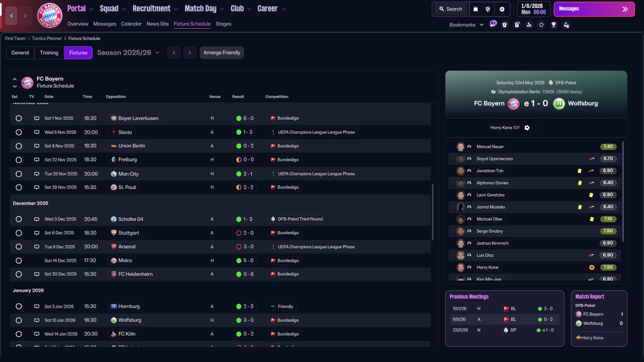Click the TV icon for Man City fixture

coord(37,173)
